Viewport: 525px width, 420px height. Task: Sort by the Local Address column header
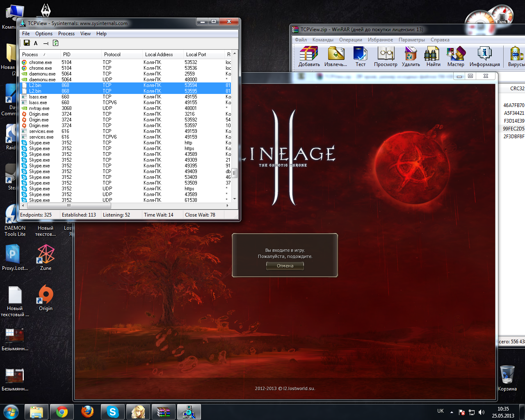163,55
